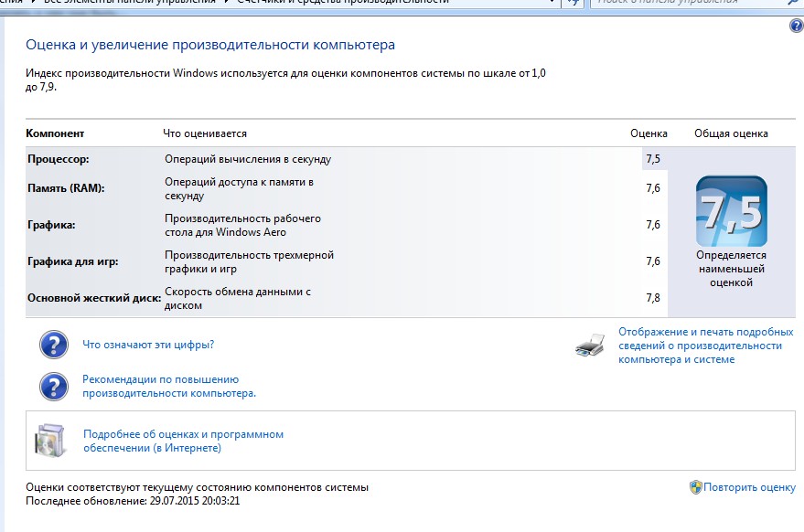
Task: Click question icon beside 'Что означают эти цифры?'
Action: tap(54, 345)
